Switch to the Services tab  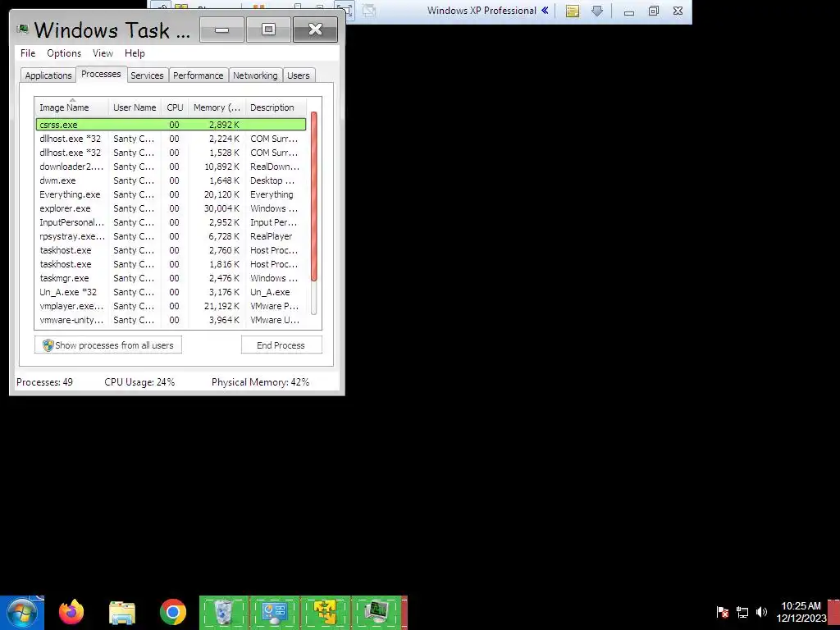[x=147, y=75]
